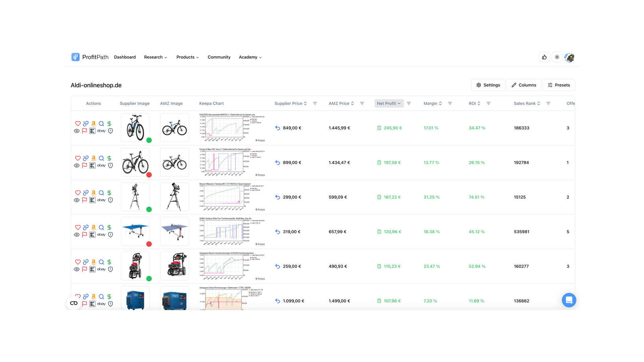Open the filter for ROI
Viewport: 644px width, 362px height.
click(x=489, y=104)
